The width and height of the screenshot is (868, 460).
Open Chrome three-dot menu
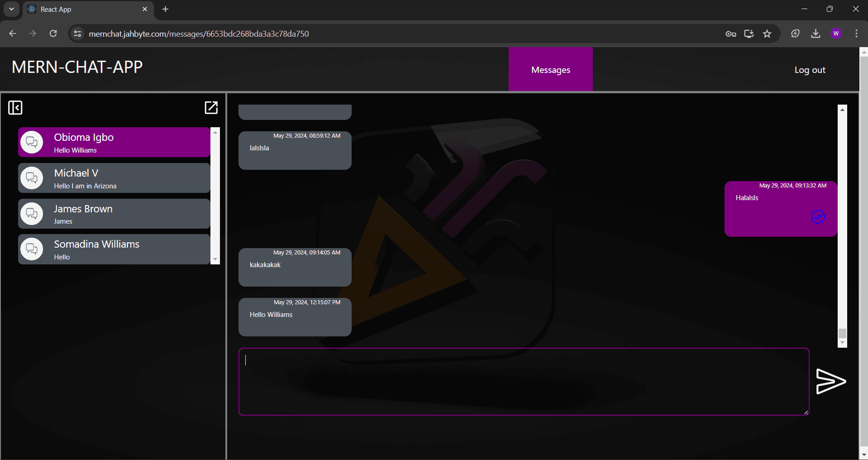coord(856,34)
